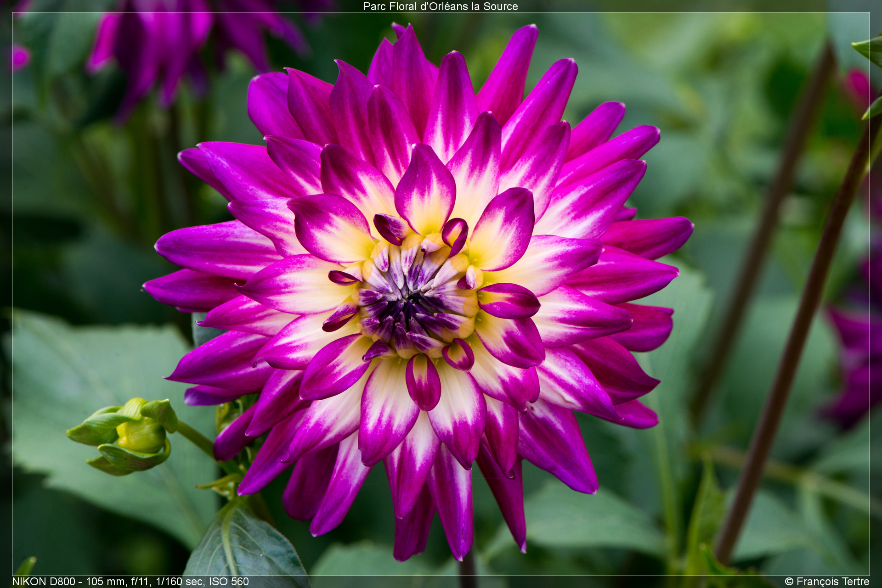Click the copyright text "© François Tertre"
The width and height of the screenshot is (882, 588).
point(827,582)
